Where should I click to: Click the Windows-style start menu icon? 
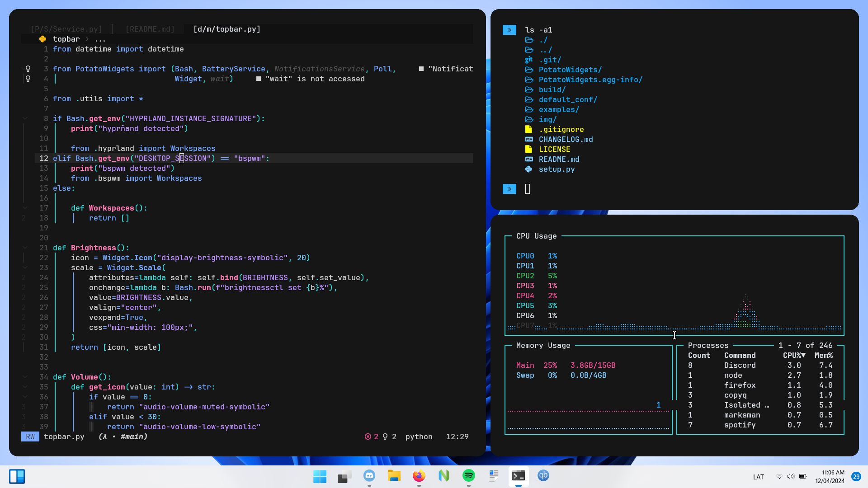click(320, 476)
